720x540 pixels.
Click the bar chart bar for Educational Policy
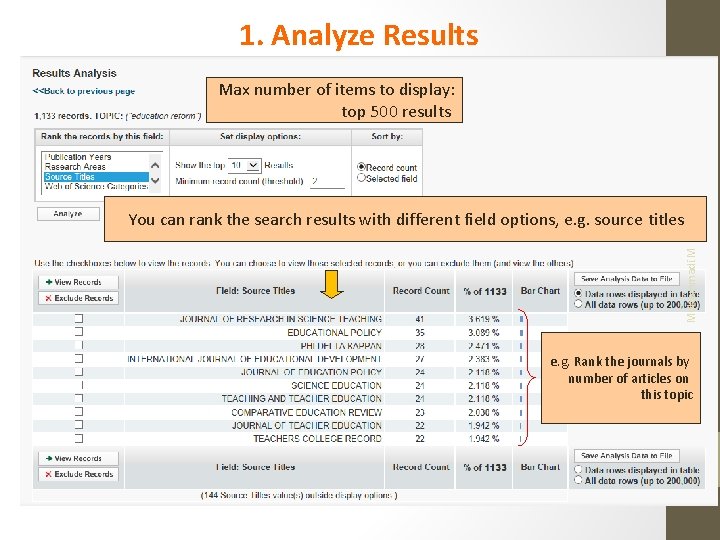[x=521, y=332]
